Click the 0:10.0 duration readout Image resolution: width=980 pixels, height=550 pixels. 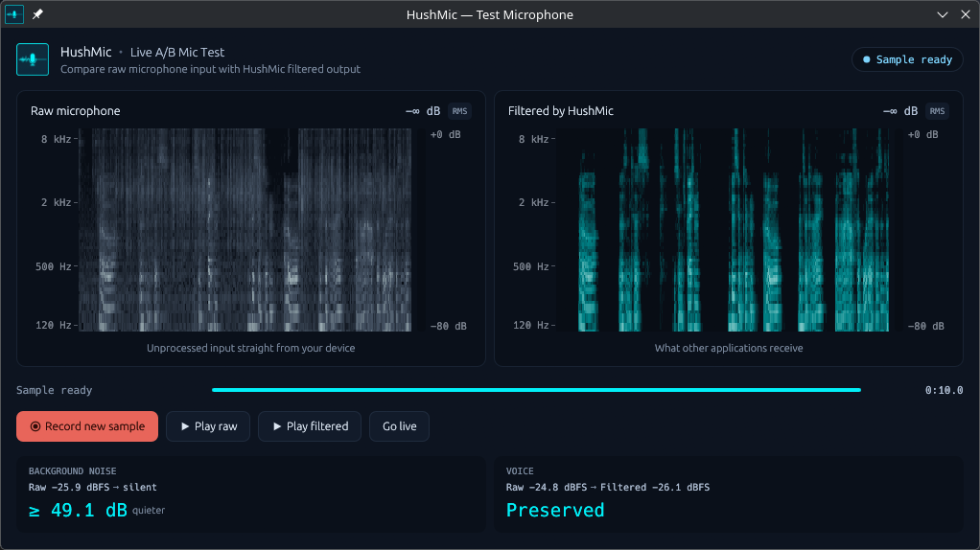coord(944,390)
